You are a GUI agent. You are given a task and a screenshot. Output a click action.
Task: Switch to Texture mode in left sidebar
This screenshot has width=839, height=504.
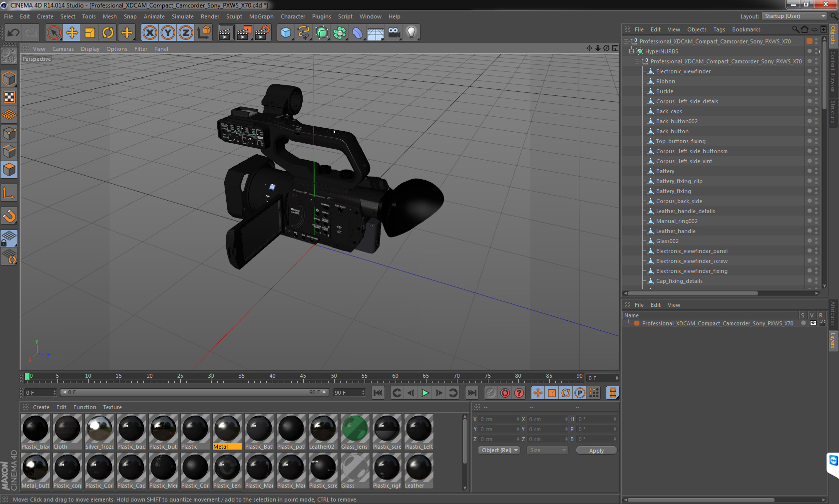click(x=9, y=97)
